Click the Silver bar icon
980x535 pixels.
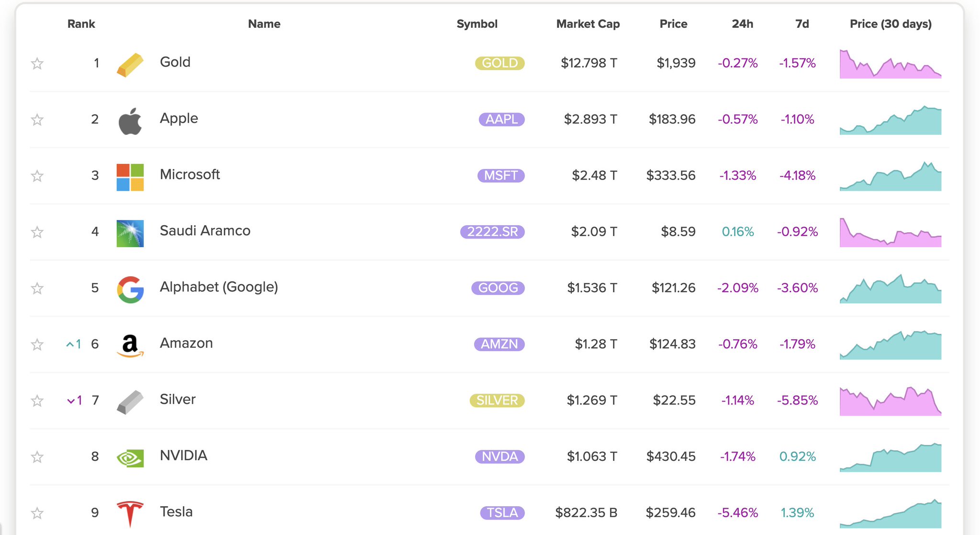point(130,402)
